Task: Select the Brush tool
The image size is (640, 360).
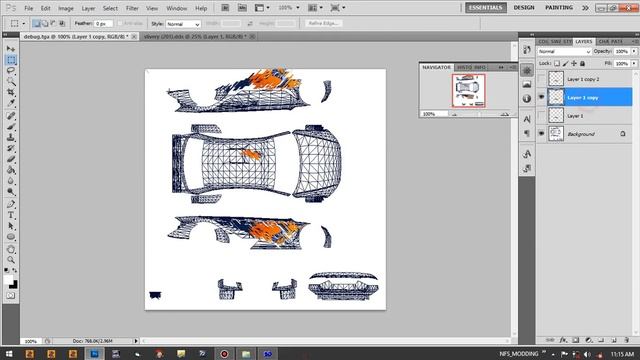Action: [x=11, y=127]
